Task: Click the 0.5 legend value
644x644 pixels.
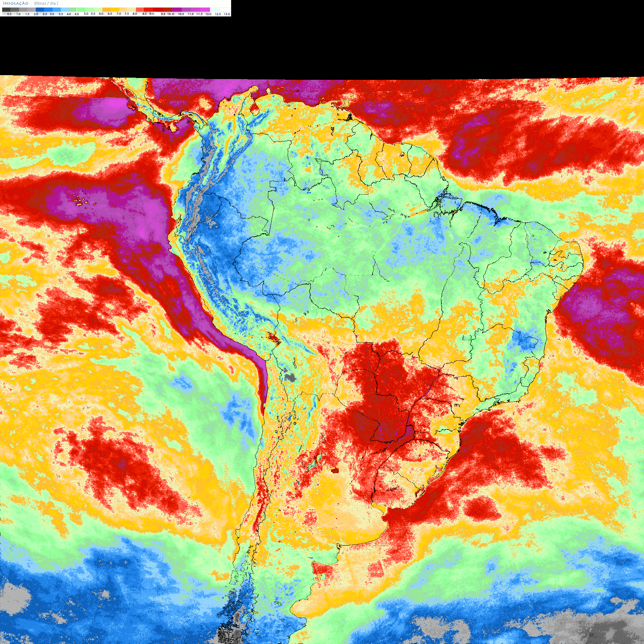Action: (9, 14)
